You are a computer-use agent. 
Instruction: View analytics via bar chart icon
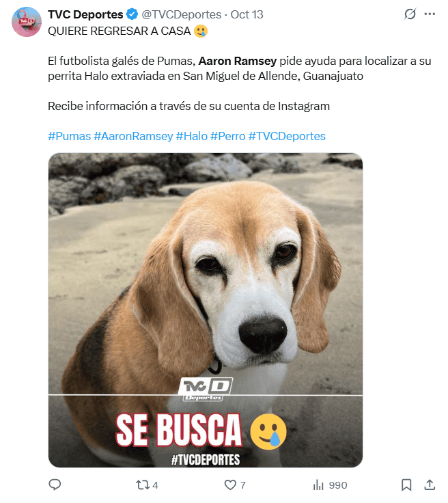318,485
